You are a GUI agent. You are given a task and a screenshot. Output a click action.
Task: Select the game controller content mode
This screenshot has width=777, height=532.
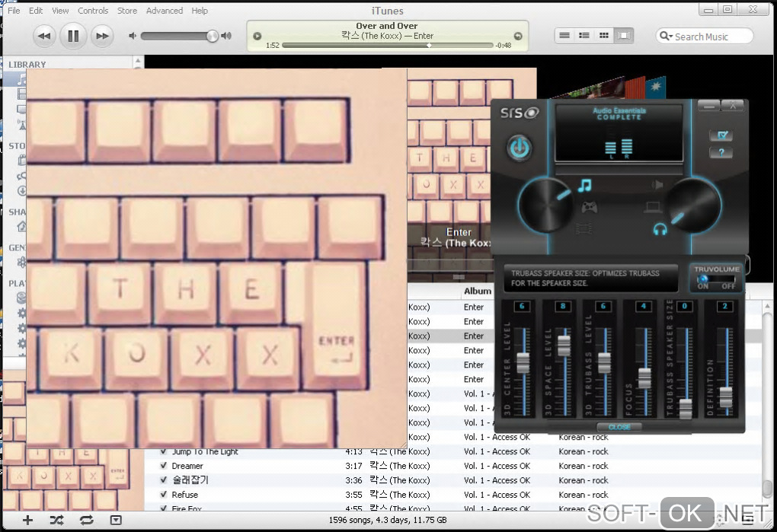(589, 206)
